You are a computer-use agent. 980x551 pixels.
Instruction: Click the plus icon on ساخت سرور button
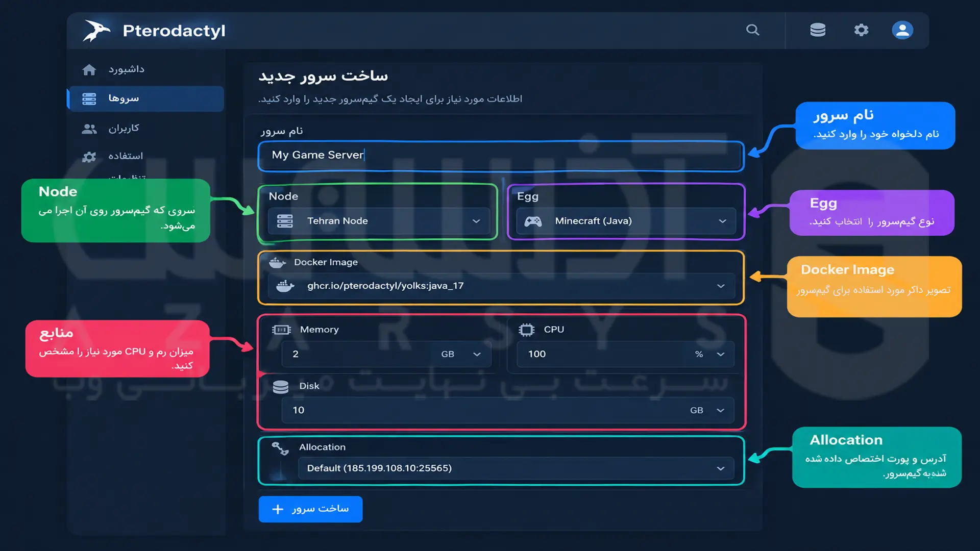(x=278, y=509)
